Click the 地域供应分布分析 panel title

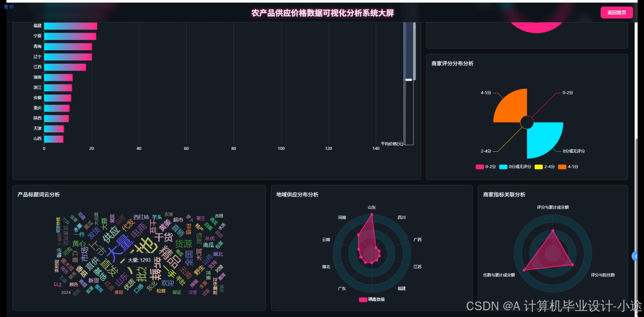297,194
